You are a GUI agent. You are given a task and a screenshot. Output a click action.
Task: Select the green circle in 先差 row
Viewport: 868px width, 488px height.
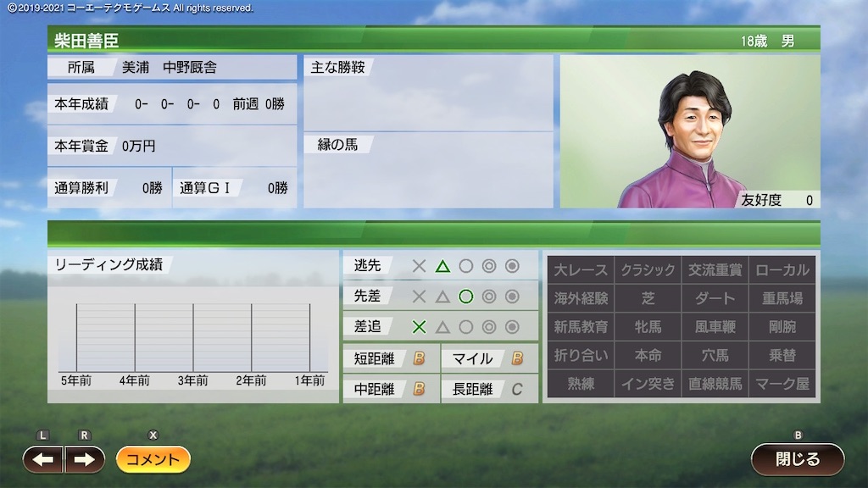click(x=466, y=297)
